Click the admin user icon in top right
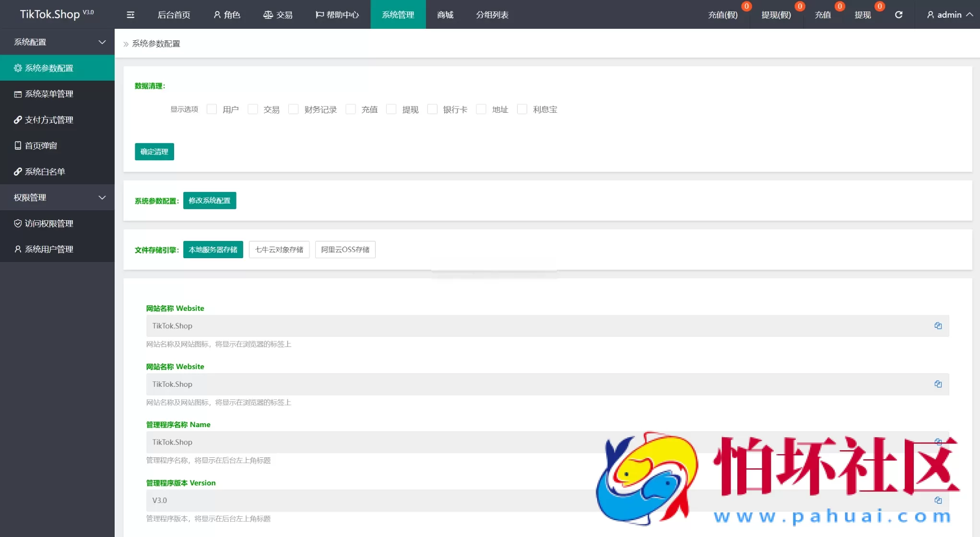980x537 pixels. pos(931,14)
